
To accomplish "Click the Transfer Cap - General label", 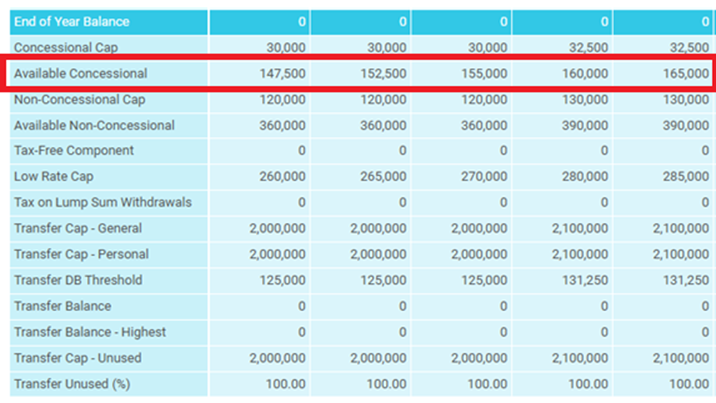I will point(77,228).
